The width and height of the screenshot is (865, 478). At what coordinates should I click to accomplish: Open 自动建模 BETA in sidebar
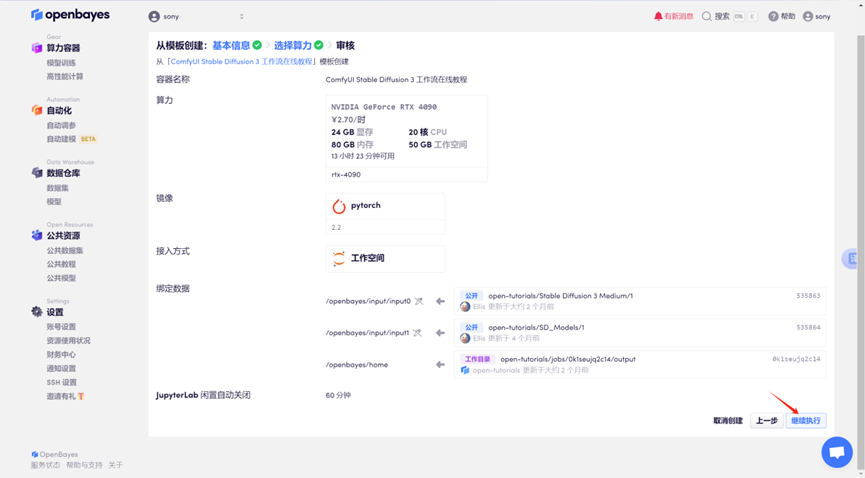(72, 139)
